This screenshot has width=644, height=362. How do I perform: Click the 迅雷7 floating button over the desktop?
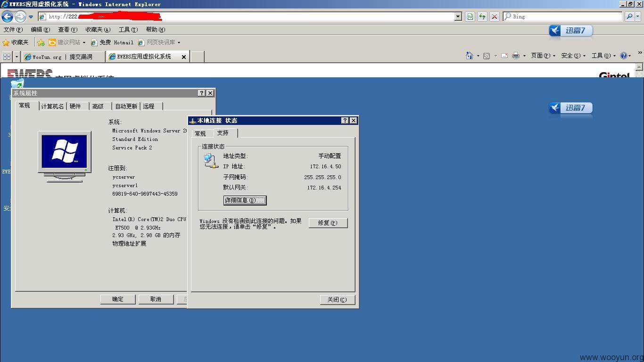[x=571, y=108]
